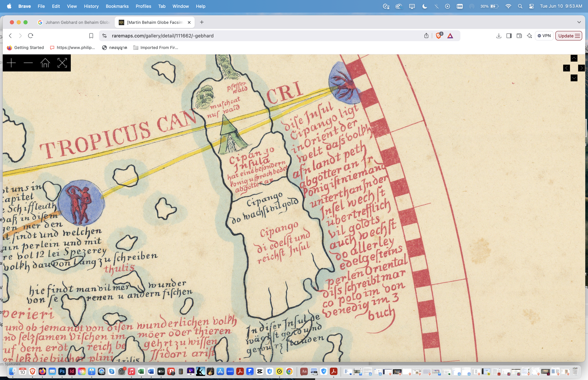Open the Apple menu
The height and width of the screenshot is (380, 588).
[9, 6]
